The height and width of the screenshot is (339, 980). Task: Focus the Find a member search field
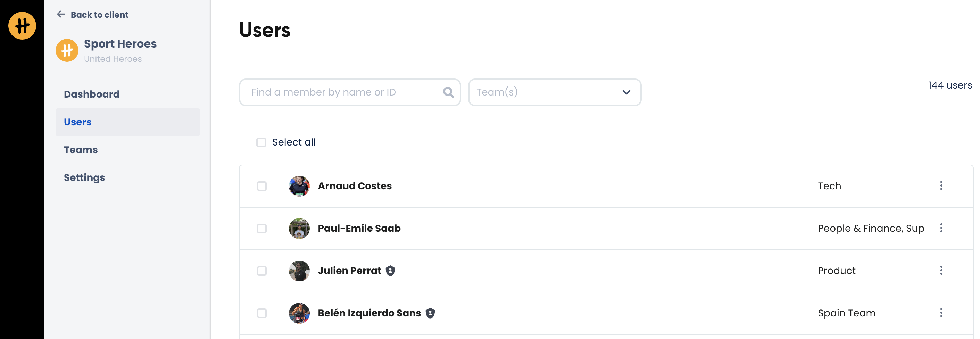[342, 92]
